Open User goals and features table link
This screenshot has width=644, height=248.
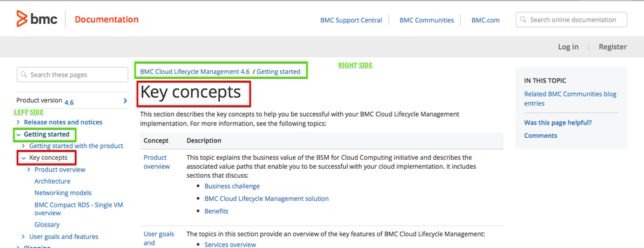point(159,238)
